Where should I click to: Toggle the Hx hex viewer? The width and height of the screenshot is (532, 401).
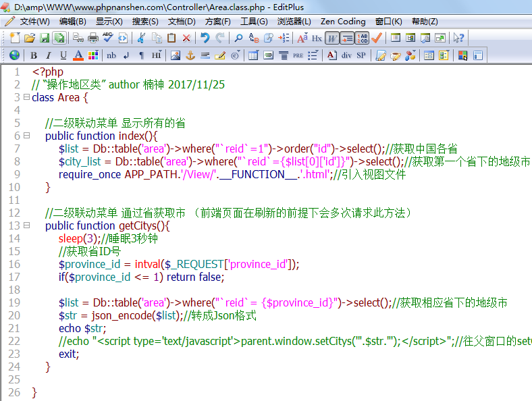(317, 38)
